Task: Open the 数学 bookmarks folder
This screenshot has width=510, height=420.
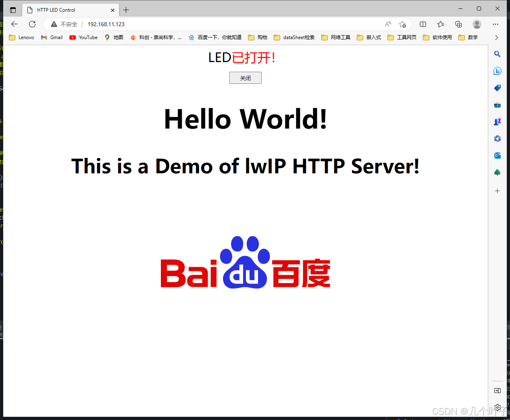Action: (468, 37)
